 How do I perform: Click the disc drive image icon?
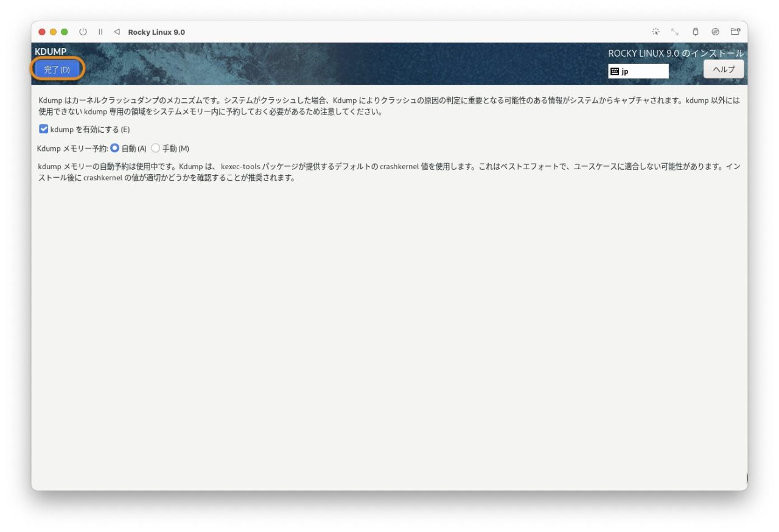point(714,32)
